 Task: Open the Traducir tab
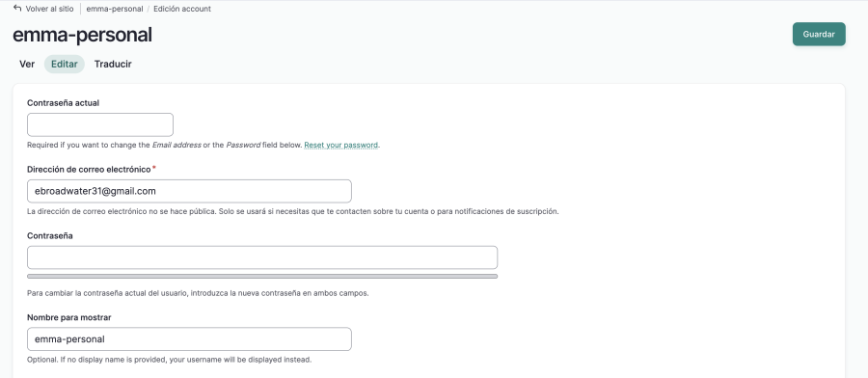pyautogui.click(x=113, y=65)
